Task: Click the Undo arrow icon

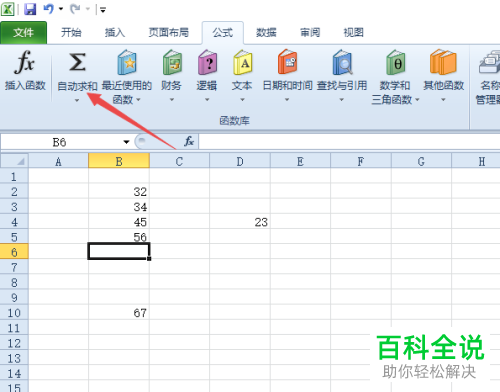Action: pos(49,9)
